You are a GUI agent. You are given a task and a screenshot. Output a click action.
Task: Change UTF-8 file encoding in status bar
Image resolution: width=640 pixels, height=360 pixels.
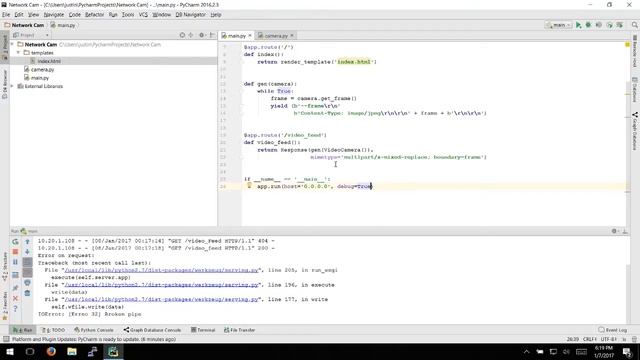(609, 339)
